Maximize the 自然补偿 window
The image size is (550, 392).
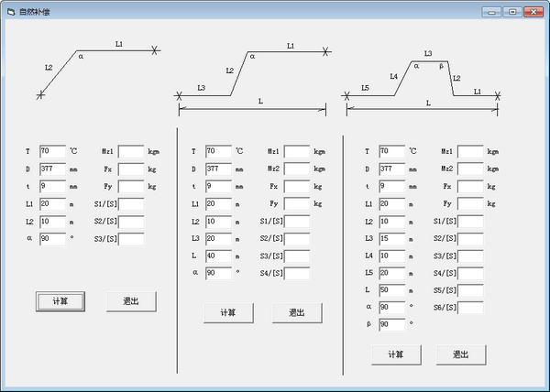(511, 12)
